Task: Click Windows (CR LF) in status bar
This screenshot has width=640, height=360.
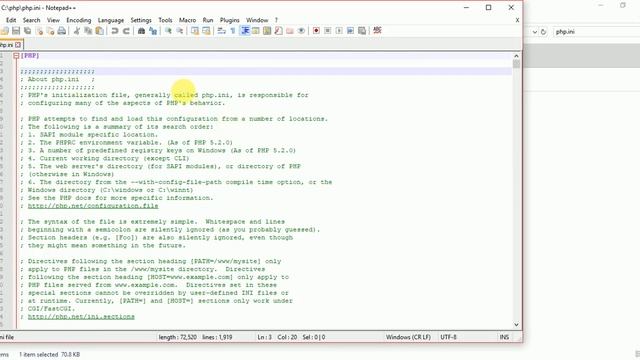Action: (x=408, y=337)
